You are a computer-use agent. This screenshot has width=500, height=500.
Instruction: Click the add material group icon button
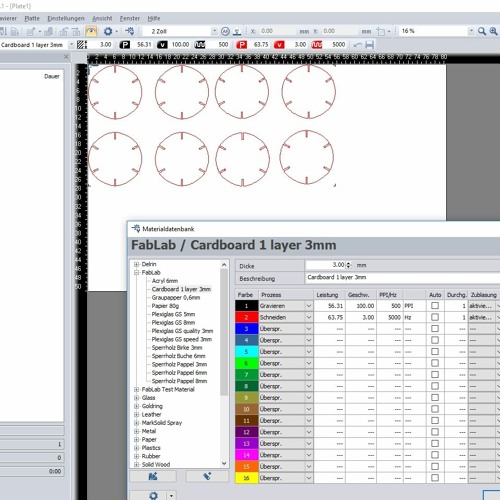(153, 476)
